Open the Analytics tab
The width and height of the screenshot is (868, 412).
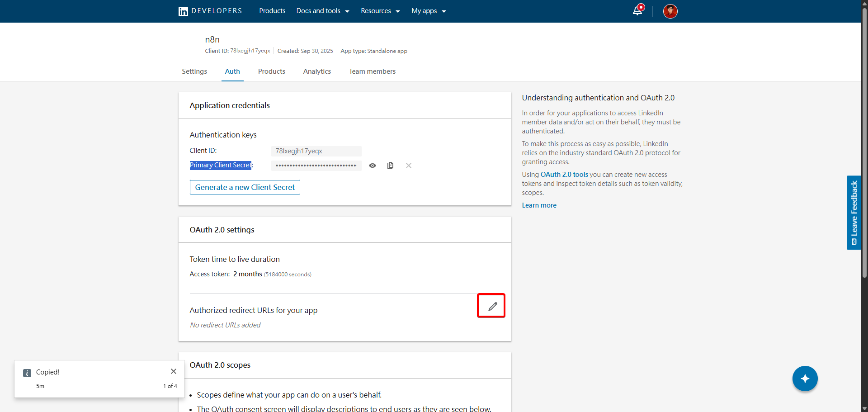coord(317,71)
